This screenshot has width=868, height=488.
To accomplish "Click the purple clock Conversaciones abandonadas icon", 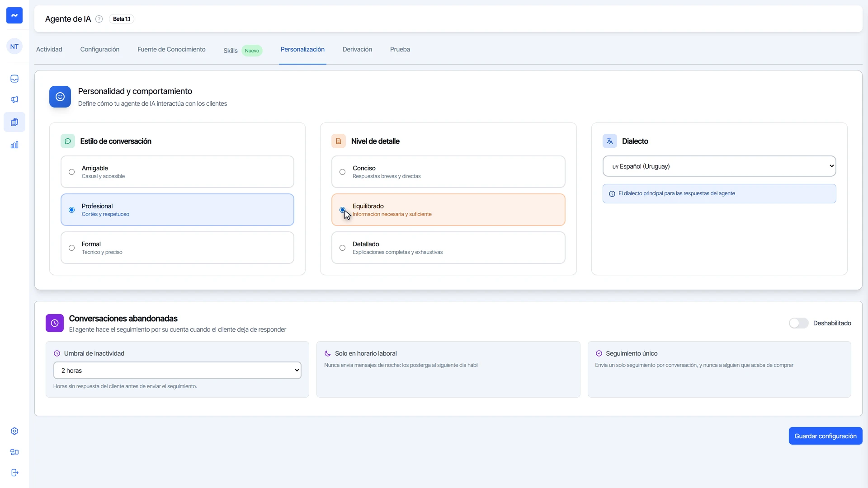I will click(x=55, y=323).
